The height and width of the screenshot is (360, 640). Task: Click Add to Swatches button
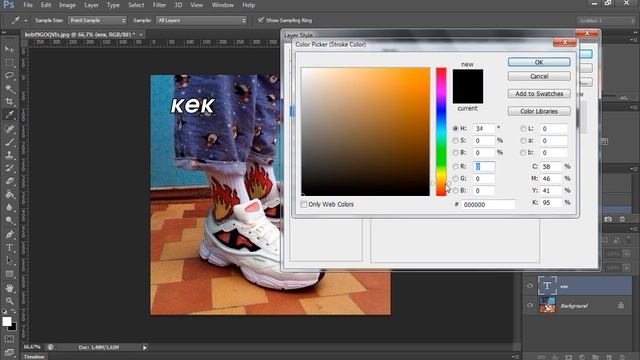pos(539,93)
